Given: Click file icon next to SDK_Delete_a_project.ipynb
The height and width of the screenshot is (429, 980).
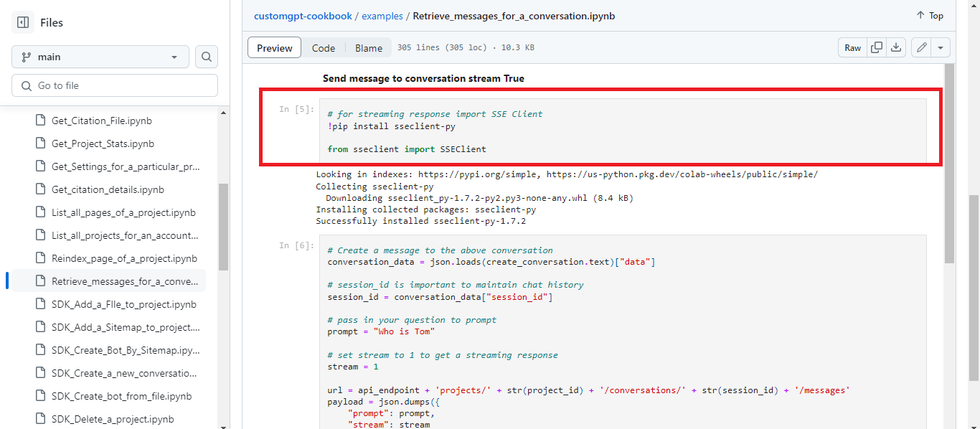Looking at the screenshot, I should [39, 418].
